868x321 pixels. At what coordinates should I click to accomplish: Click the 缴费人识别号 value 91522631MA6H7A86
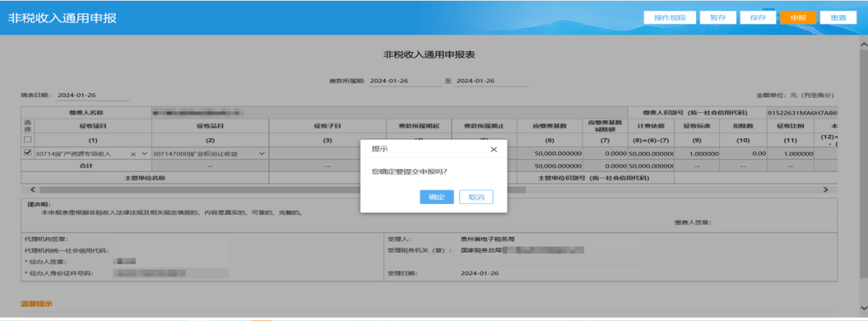[x=800, y=112]
